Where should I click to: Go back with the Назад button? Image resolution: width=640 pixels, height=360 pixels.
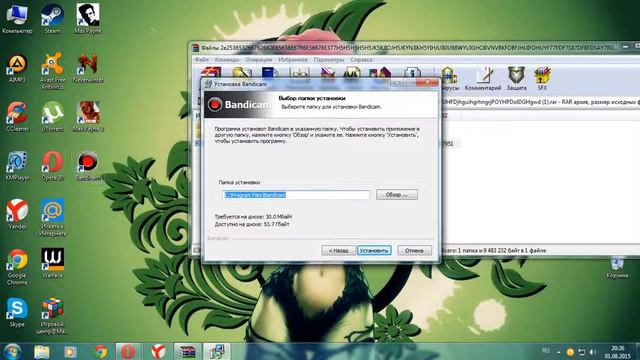338,250
